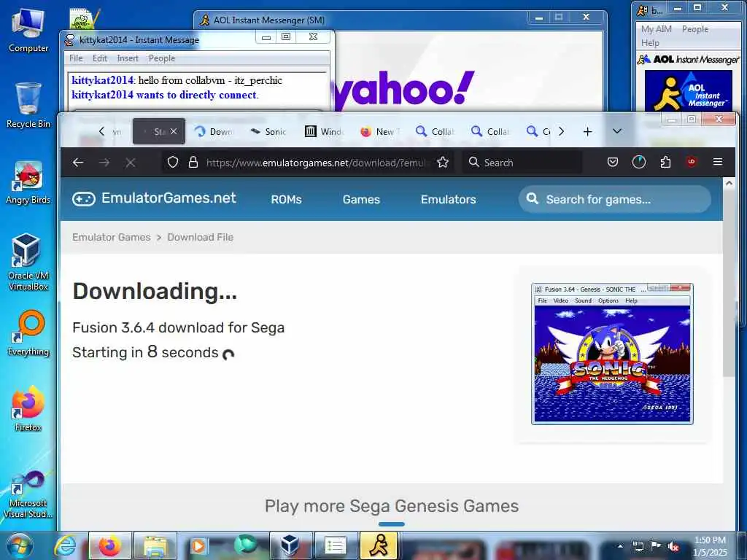Image resolution: width=747 pixels, height=560 pixels.
Task: Open the Recycle Bin desktop icon
Action: tap(28, 105)
